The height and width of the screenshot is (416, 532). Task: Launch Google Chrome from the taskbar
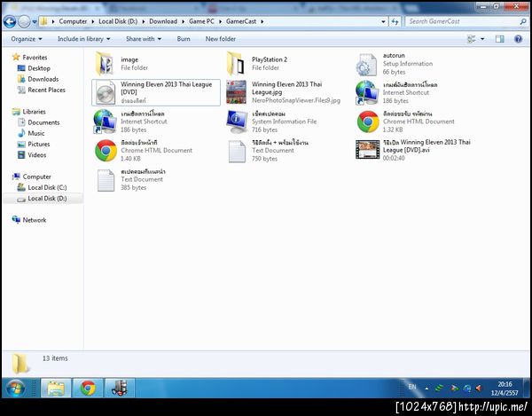coord(88,388)
